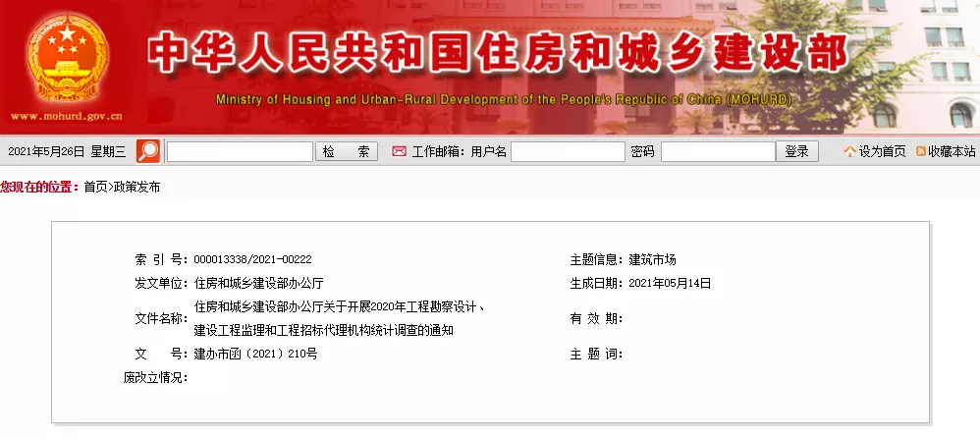Click the English ministry name subtitle
980x439 pixels.
504,99
